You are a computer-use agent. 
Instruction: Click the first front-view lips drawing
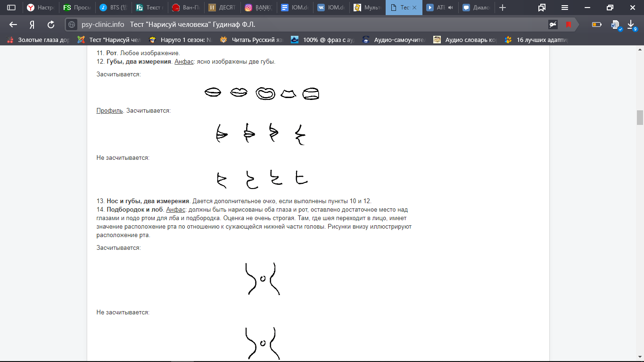pos(213,92)
